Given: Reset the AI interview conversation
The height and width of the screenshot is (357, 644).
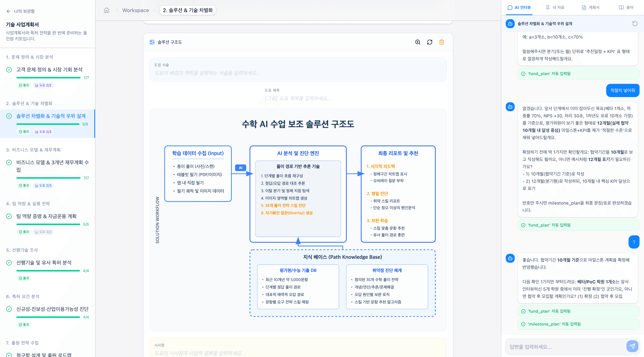Looking at the screenshot, I should click(x=635, y=23).
